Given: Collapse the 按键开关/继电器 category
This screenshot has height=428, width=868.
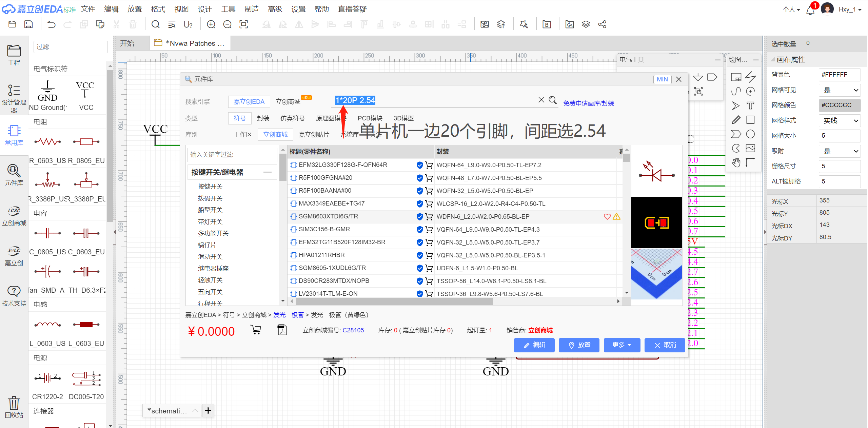Looking at the screenshot, I should (268, 172).
